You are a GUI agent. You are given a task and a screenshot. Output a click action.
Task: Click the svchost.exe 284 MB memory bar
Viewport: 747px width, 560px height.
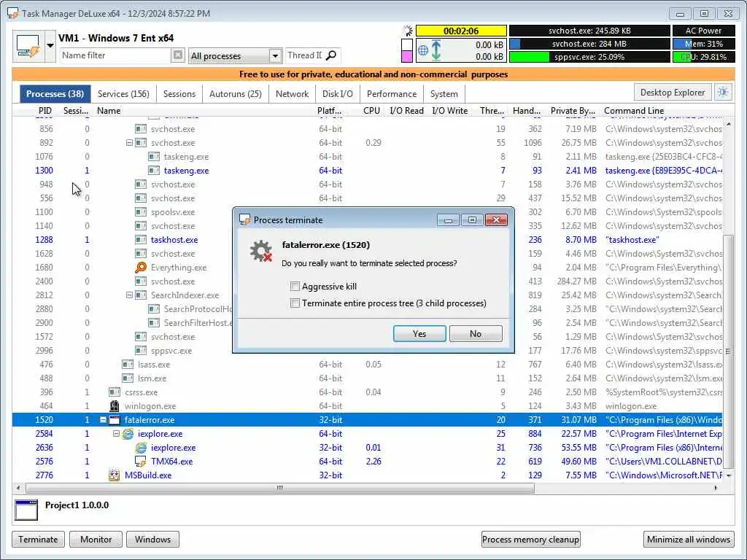[589, 44]
